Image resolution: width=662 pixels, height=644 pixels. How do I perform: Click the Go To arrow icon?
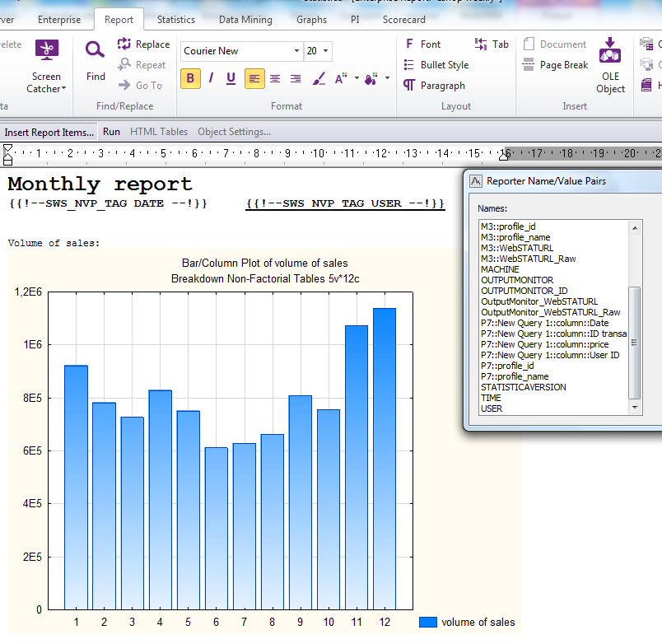click(x=124, y=86)
